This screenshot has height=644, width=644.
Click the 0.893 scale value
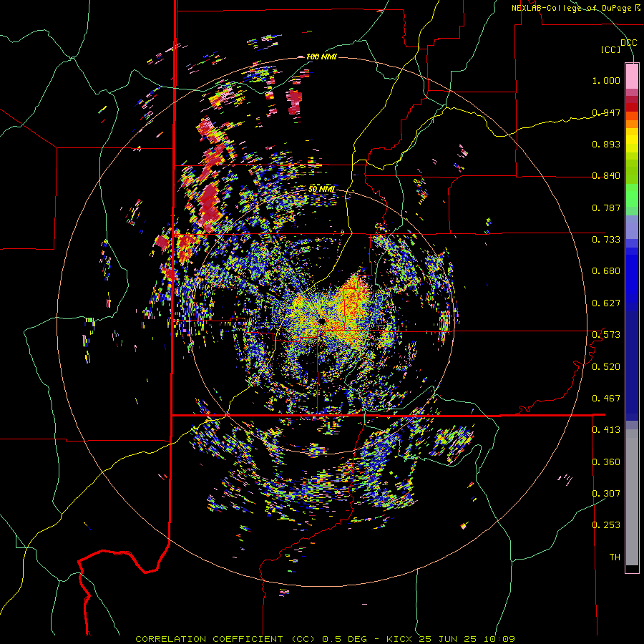(x=606, y=144)
